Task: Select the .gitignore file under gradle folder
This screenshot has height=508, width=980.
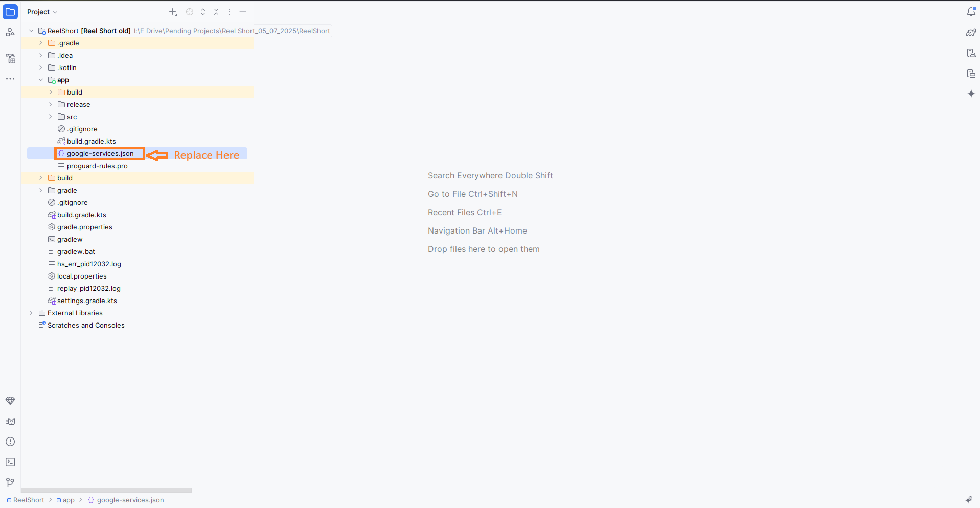Action: pyautogui.click(x=72, y=202)
